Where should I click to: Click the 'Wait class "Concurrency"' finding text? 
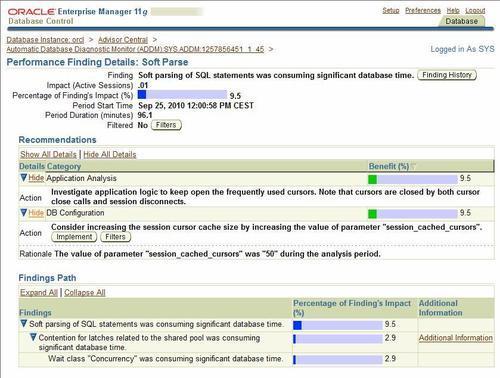(166, 359)
